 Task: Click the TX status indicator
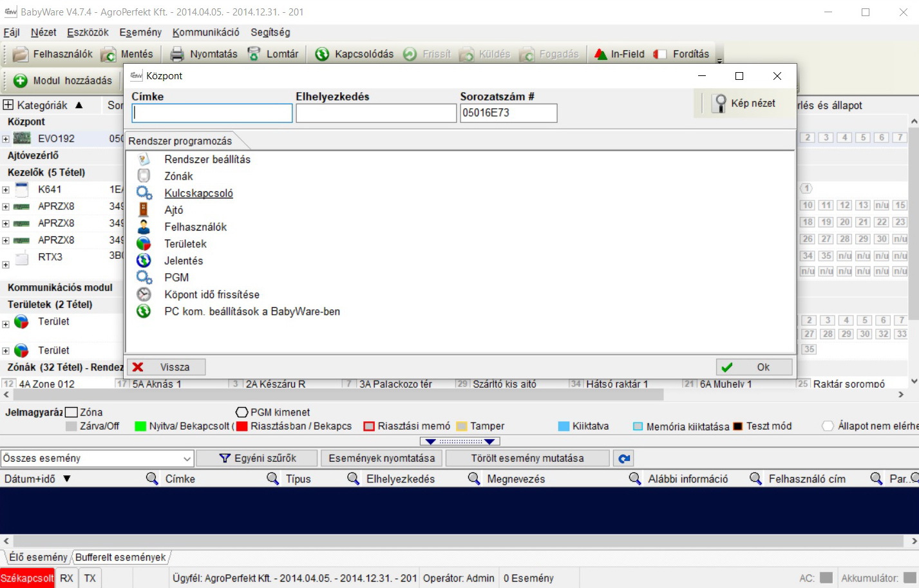point(90,578)
